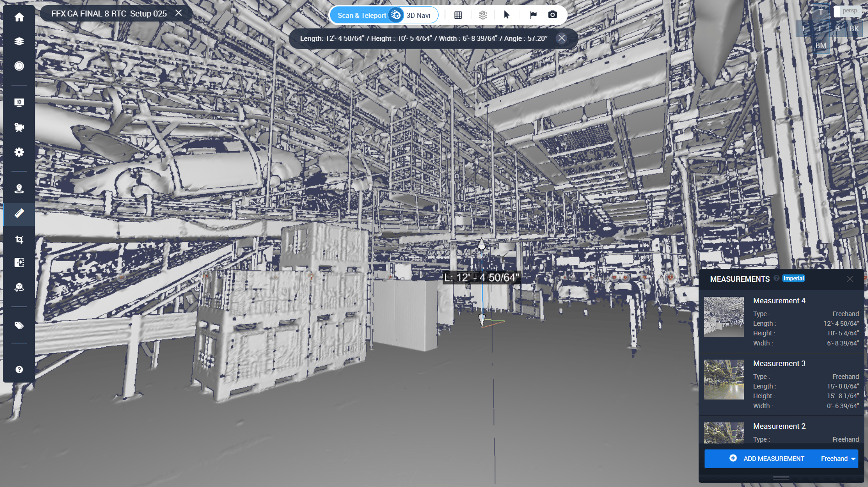
Task: Select the 3D object rotate tool
Action: pyautogui.click(x=19, y=287)
